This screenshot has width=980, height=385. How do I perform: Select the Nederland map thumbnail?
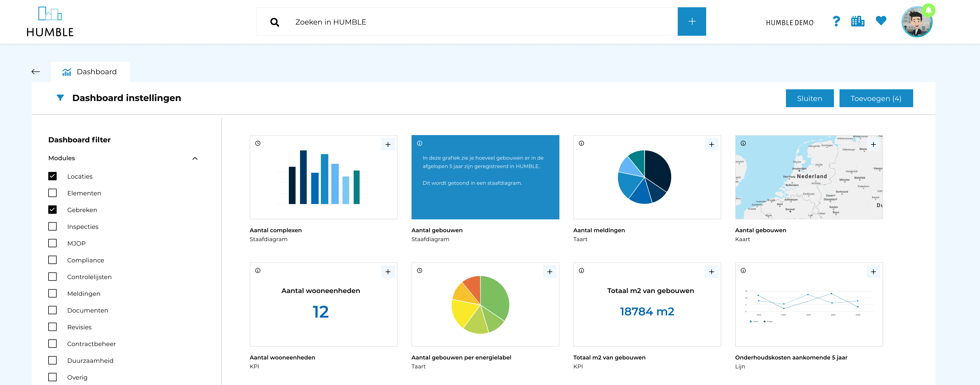click(809, 177)
